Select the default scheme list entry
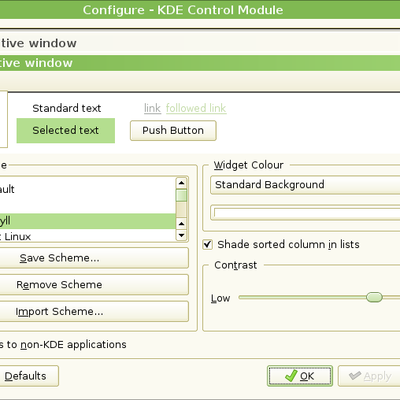 [x=88, y=189]
